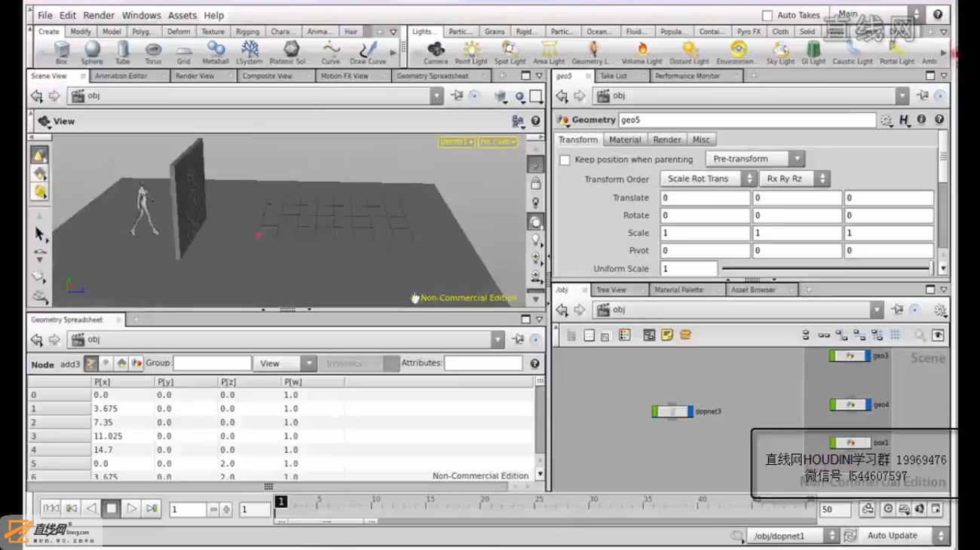The width and height of the screenshot is (980, 550).
Task: Switch to the Material tab
Action: [x=625, y=139]
